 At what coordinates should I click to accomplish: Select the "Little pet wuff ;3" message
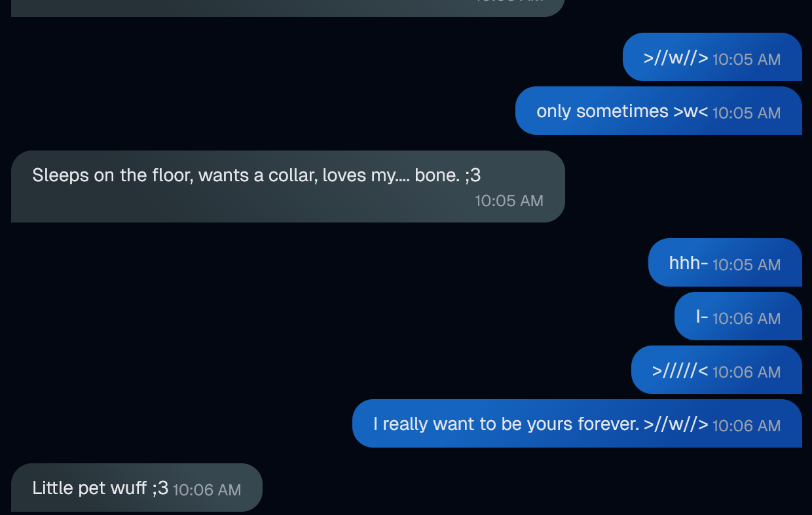(100, 488)
